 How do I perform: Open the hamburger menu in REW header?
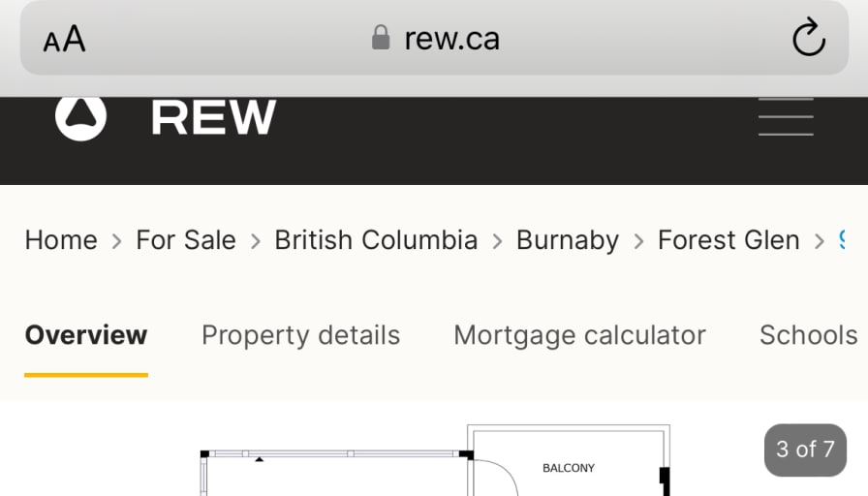click(786, 117)
